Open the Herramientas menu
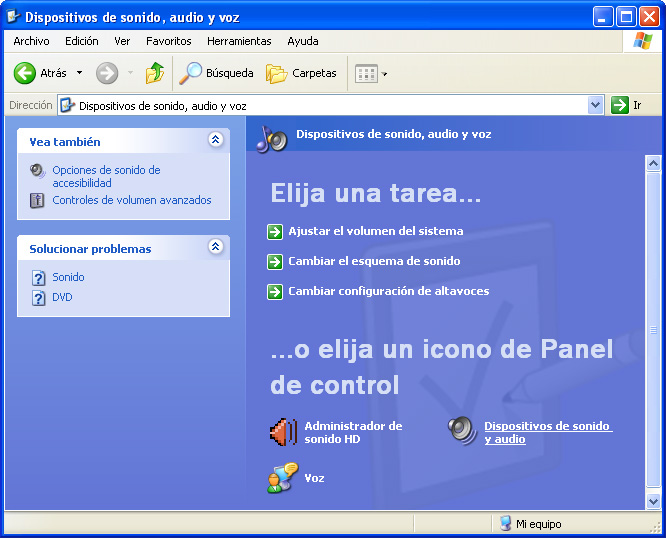This screenshot has height=538, width=666. pyautogui.click(x=239, y=41)
